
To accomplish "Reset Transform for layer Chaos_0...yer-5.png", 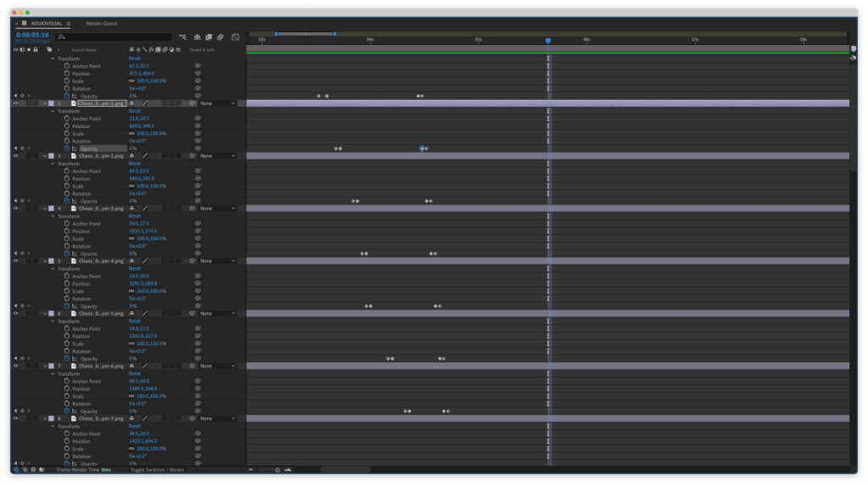I will pos(134,321).
